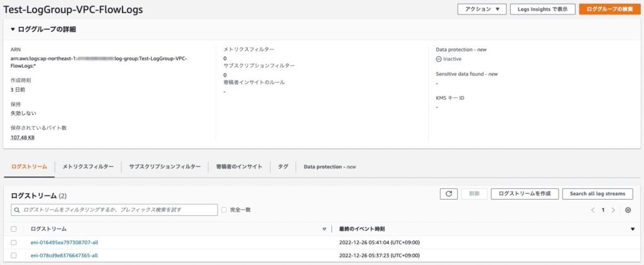This screenshot has height=265, width=644.
Task: Switch to メトリクスフィルター tab
Action: [88, 166]
